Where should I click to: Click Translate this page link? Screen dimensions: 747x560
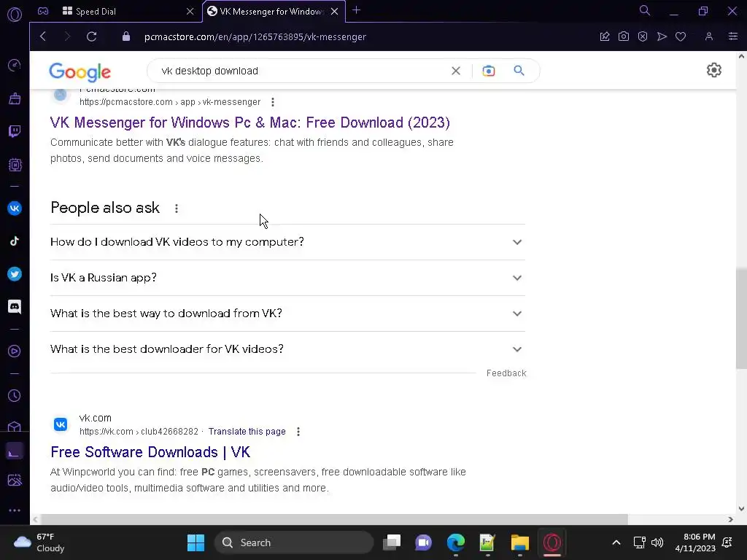click(247, 432)
